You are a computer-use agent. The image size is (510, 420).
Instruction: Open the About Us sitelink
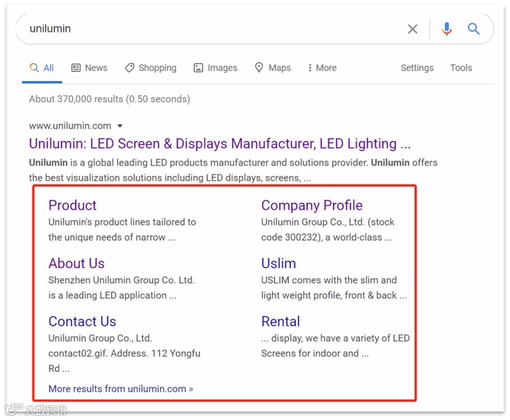pyautogui.click(x=76, y=263)
